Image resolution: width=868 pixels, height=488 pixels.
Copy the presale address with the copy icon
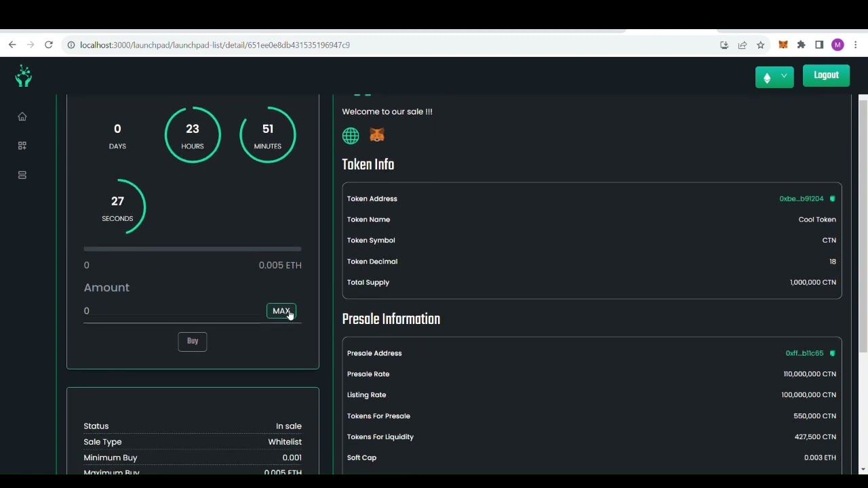[x=832, y=353]
